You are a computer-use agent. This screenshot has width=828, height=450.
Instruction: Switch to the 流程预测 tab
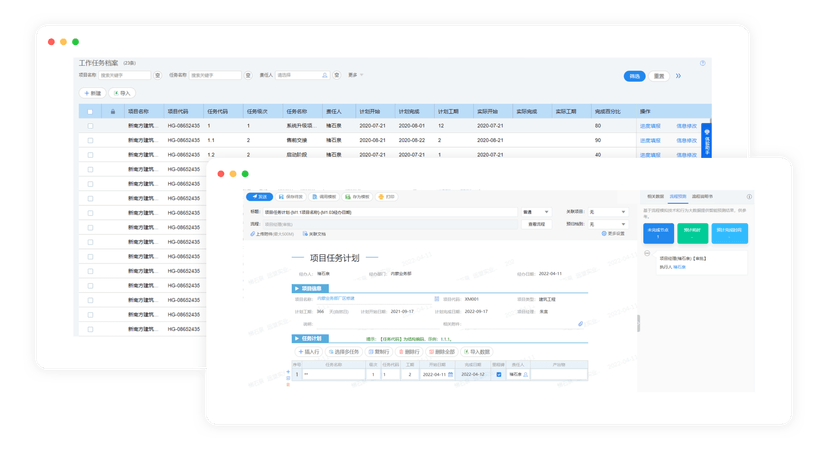(678, 196)
